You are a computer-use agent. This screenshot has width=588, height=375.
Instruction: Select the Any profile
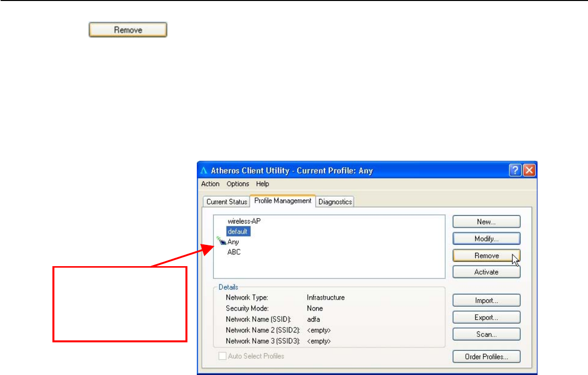pyautogui.click(x=233, y=242)
